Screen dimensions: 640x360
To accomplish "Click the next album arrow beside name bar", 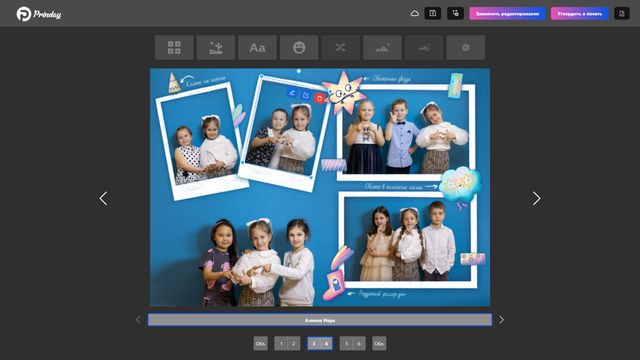I will click(501, 320).
